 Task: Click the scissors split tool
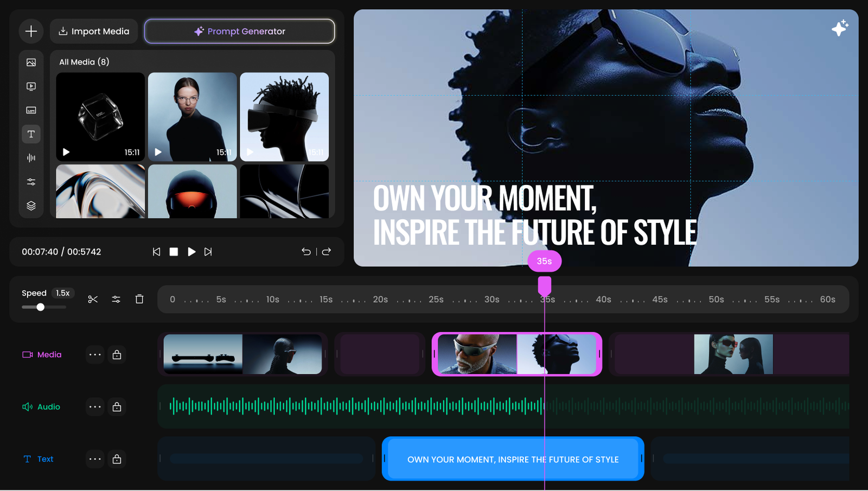click(93, 299)
